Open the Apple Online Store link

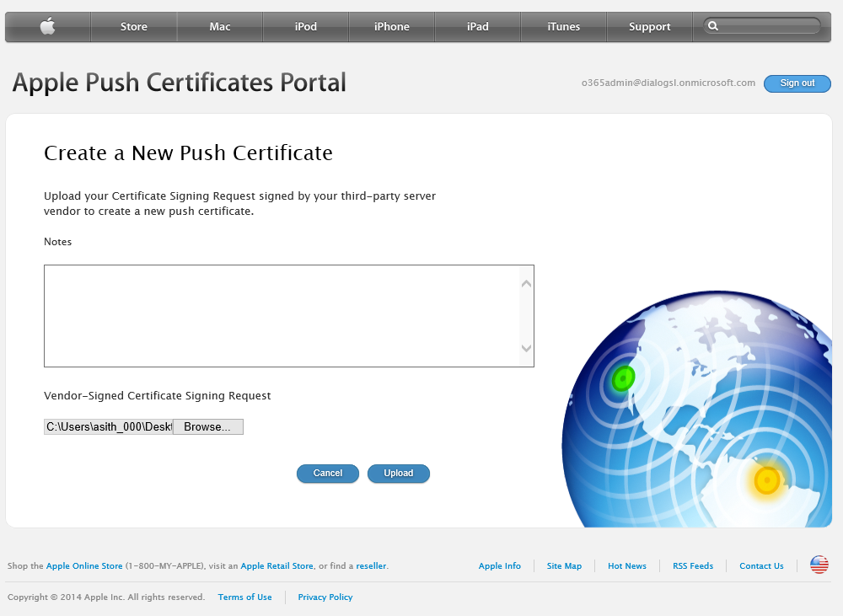pyautogui.click(x=84, y=566)
